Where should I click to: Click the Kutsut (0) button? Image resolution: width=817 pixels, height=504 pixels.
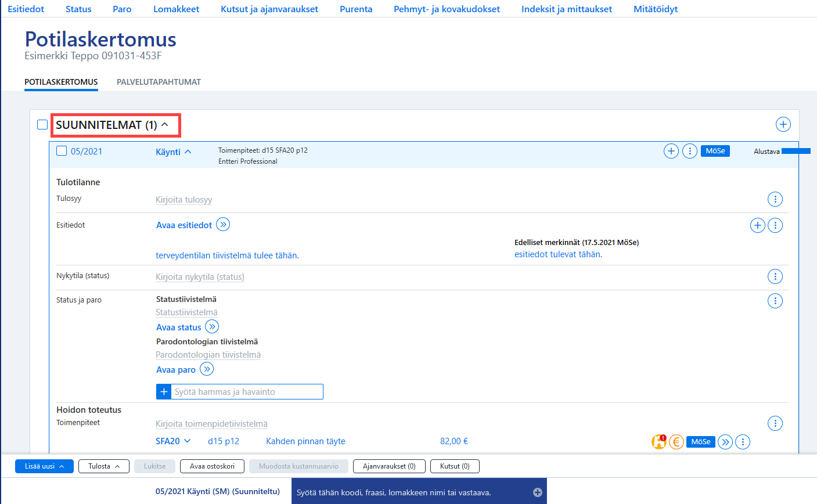(x=455, y=466)
